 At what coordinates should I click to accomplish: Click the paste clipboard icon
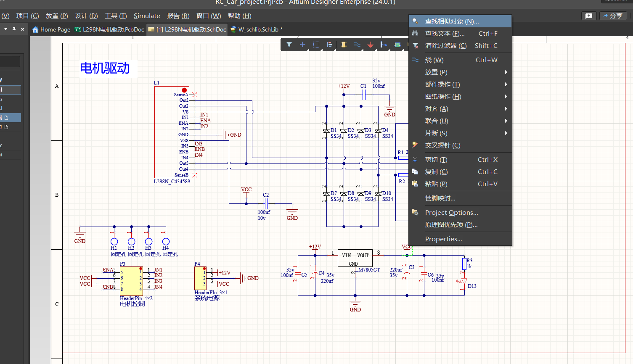pyautogui.click(x=415, y=184)
